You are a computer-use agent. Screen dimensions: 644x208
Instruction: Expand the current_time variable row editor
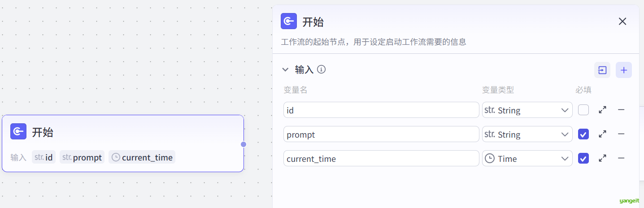pos(603,158)
